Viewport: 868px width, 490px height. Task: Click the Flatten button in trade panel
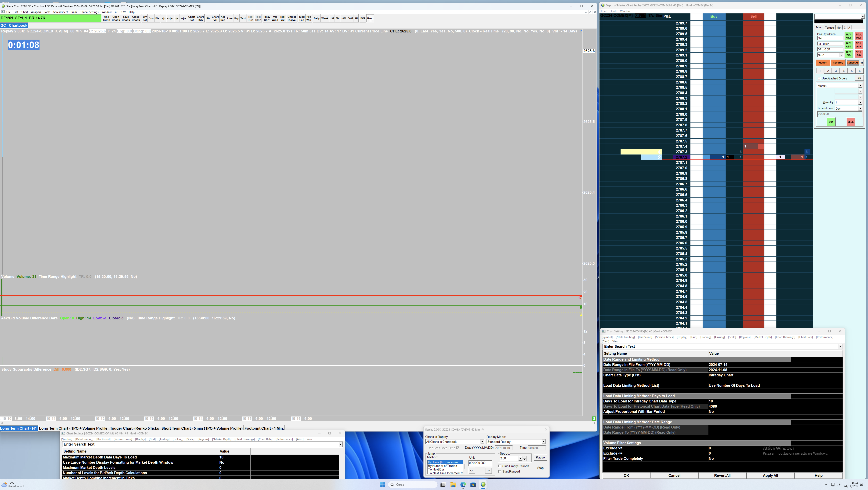823,63
